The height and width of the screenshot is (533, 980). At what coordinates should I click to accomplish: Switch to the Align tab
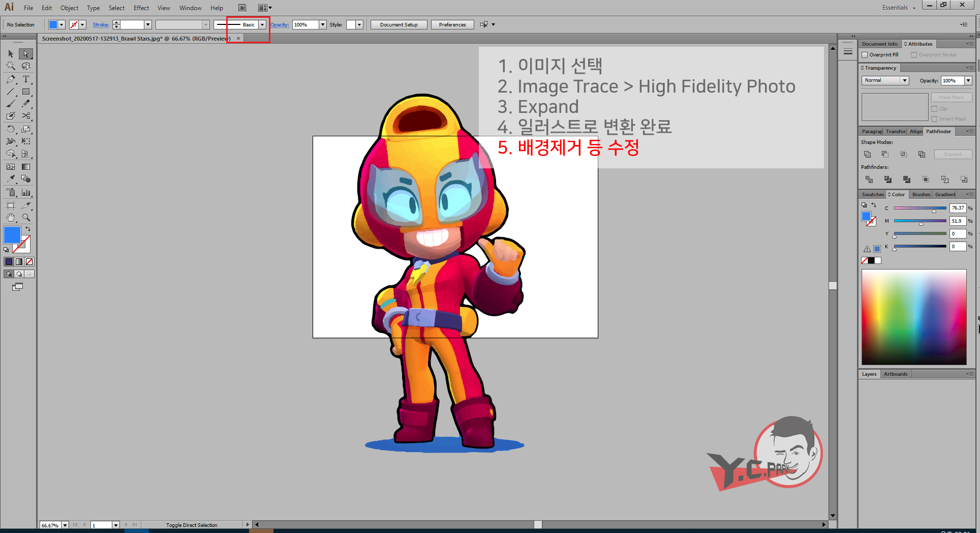point(916,132)
